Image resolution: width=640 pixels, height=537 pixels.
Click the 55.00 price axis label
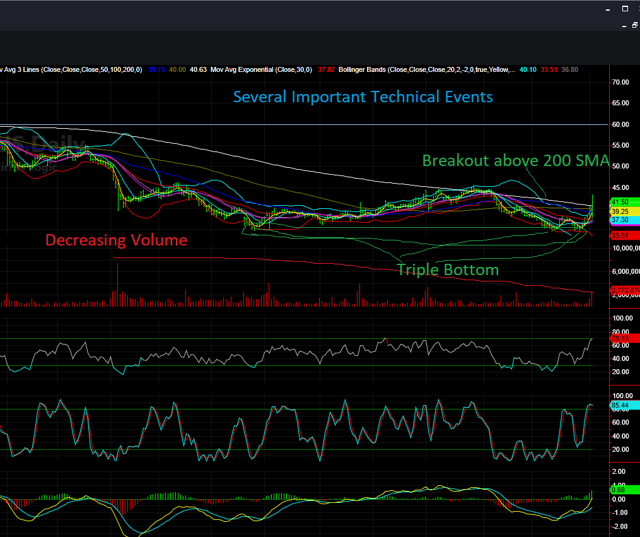pyautogui.click(x=620, y=145)
